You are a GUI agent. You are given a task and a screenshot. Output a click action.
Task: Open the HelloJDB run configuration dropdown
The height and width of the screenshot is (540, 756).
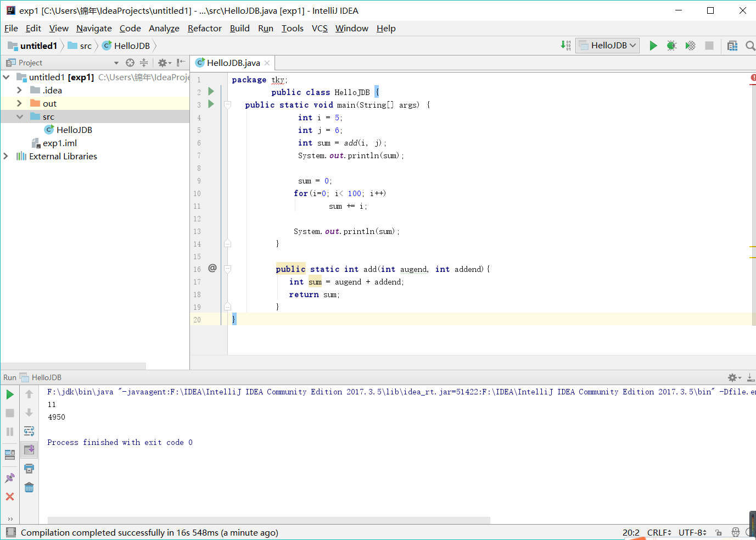click(608, 46)
